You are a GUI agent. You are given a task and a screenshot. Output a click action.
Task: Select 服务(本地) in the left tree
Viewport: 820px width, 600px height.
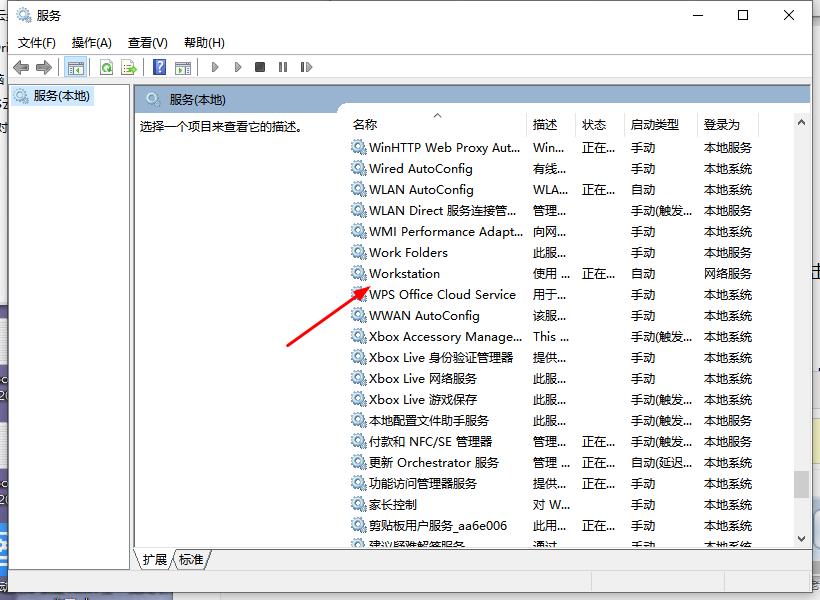(x=62, y=95)
